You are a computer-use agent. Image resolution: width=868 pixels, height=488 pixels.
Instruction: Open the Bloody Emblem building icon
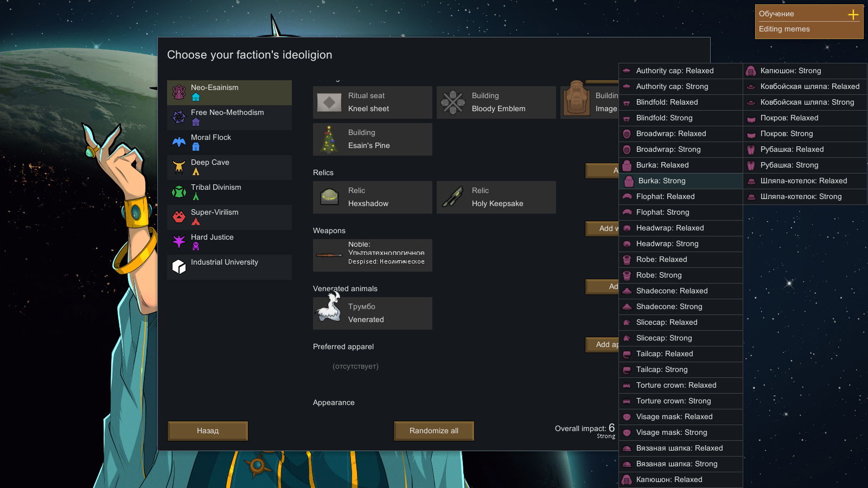453,102
